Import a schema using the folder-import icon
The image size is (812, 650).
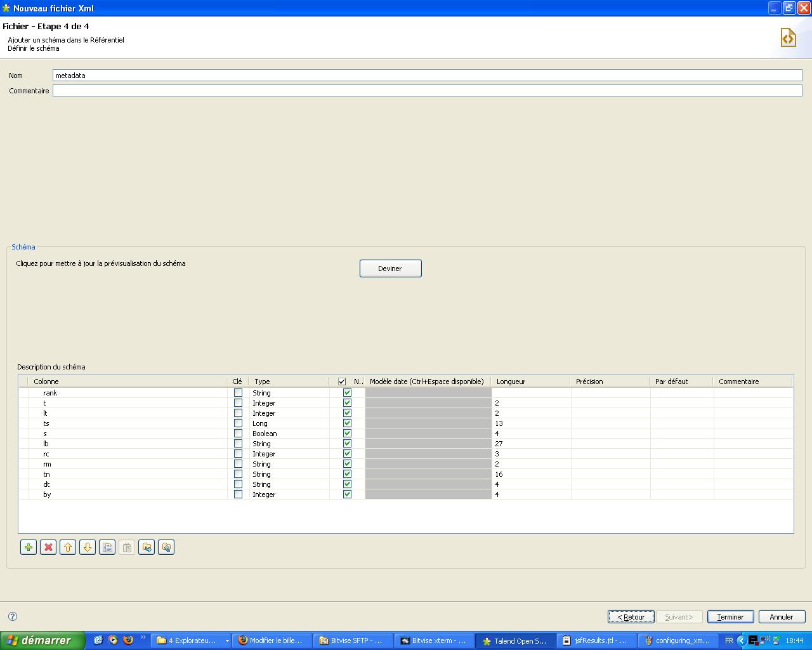(x=146, y=547)
